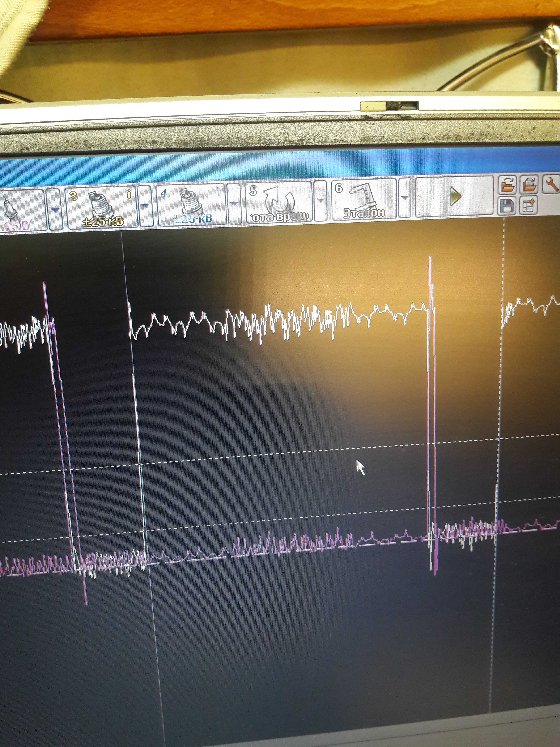The image size is (560, 747).
Task: Expand dropdown next to the ±15 V channel
Action: pyautogui.click(x=55, y=210)
